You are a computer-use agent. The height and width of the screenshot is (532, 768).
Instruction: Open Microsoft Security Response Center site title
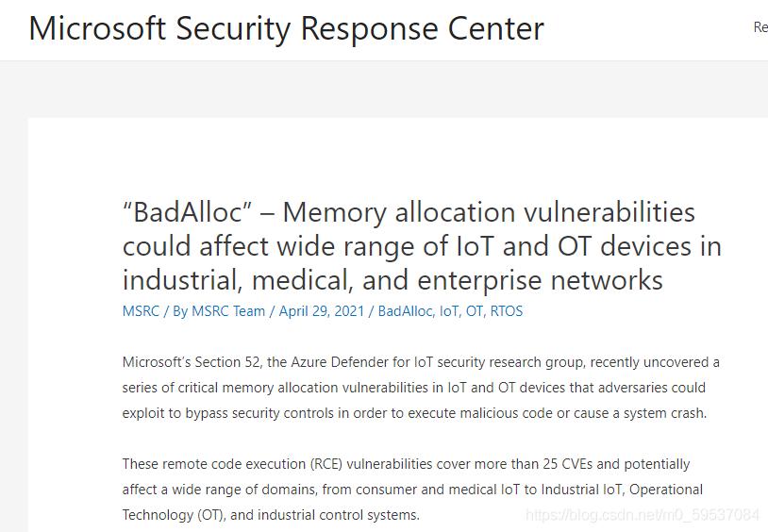pyautogui.click(x=287, y=28)
